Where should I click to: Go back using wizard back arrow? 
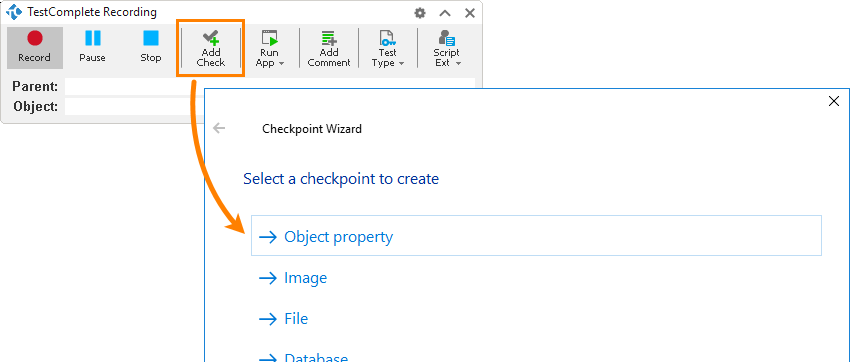[219, 128]
